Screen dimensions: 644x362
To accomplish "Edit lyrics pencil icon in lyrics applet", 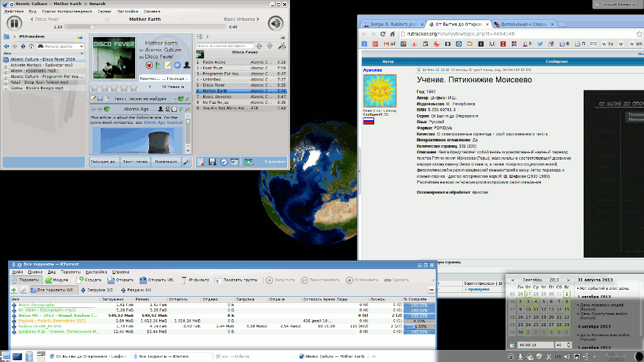I will pyautogui.click(x=94, y=99).
